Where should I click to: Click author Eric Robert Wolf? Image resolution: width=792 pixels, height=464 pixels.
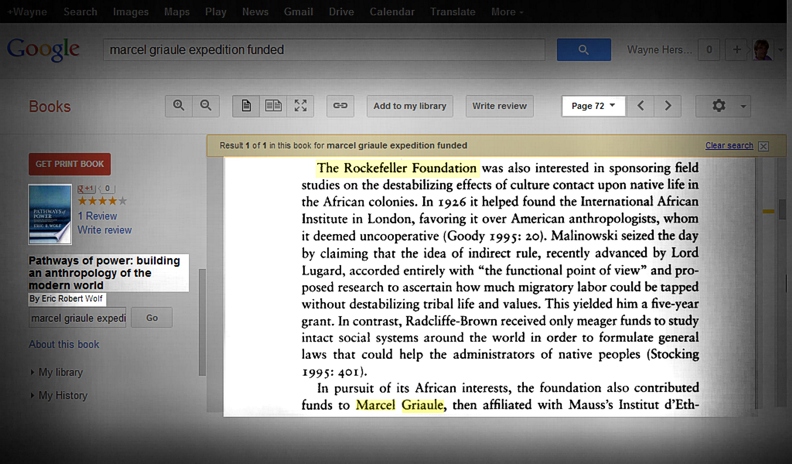(72, 298)
